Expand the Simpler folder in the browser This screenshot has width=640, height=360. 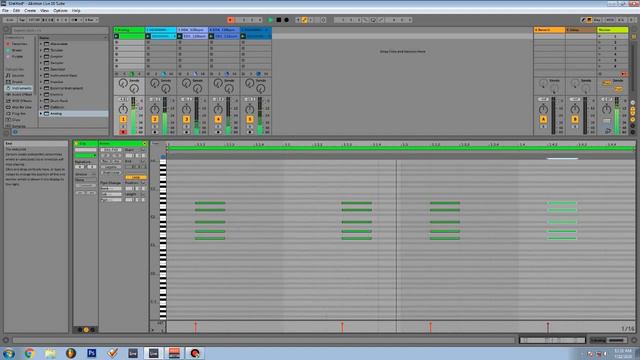coord(41,56)
